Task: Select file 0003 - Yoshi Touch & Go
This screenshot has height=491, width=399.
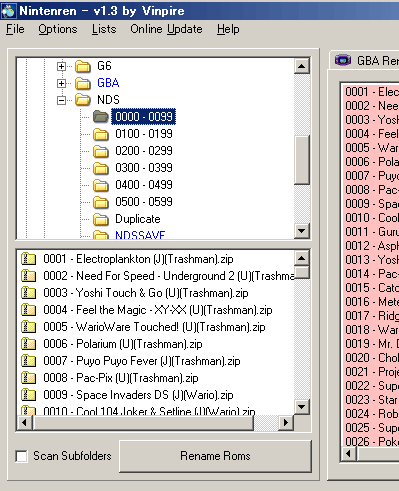Action: [146, 293]
